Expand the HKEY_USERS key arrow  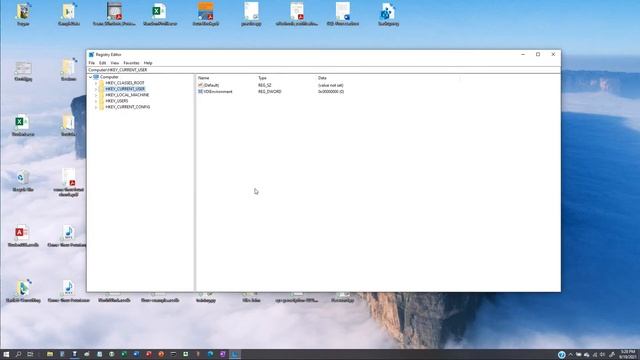point(96,101)
